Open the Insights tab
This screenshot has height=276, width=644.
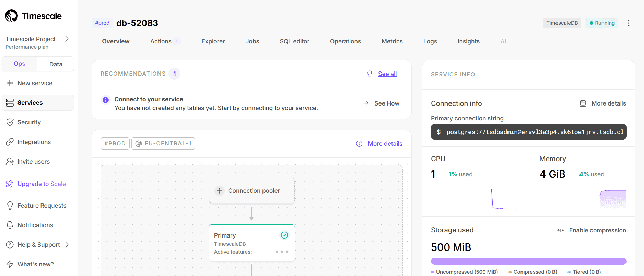point(468,41)
